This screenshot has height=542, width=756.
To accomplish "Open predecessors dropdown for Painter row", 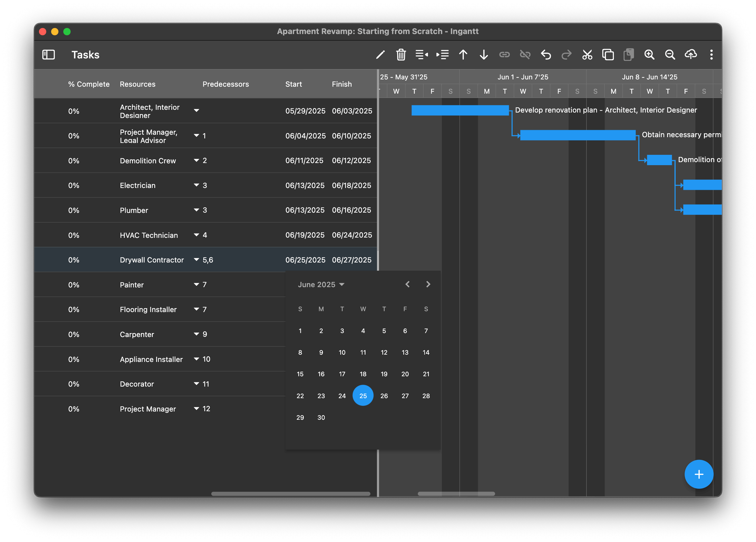I will [197, 284].
